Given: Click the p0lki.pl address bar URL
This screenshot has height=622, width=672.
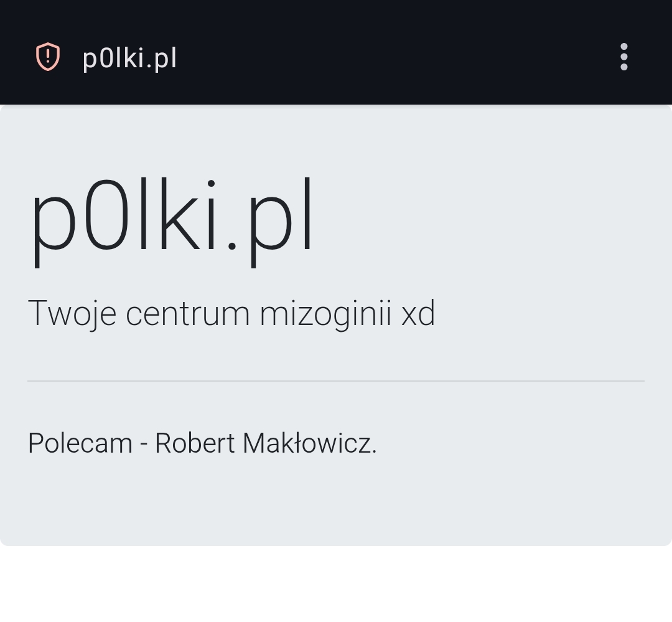Looking at the screenshot, I should click(129, 59).
